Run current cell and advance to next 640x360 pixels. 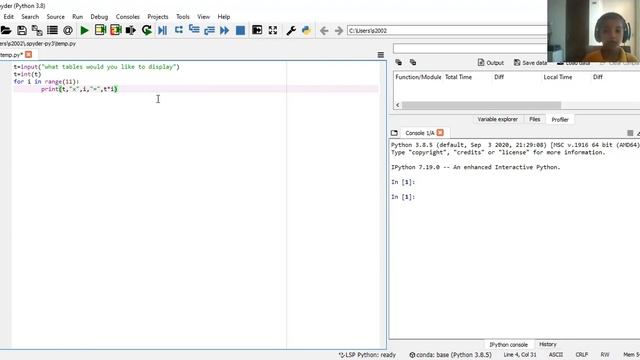point(116,30)
